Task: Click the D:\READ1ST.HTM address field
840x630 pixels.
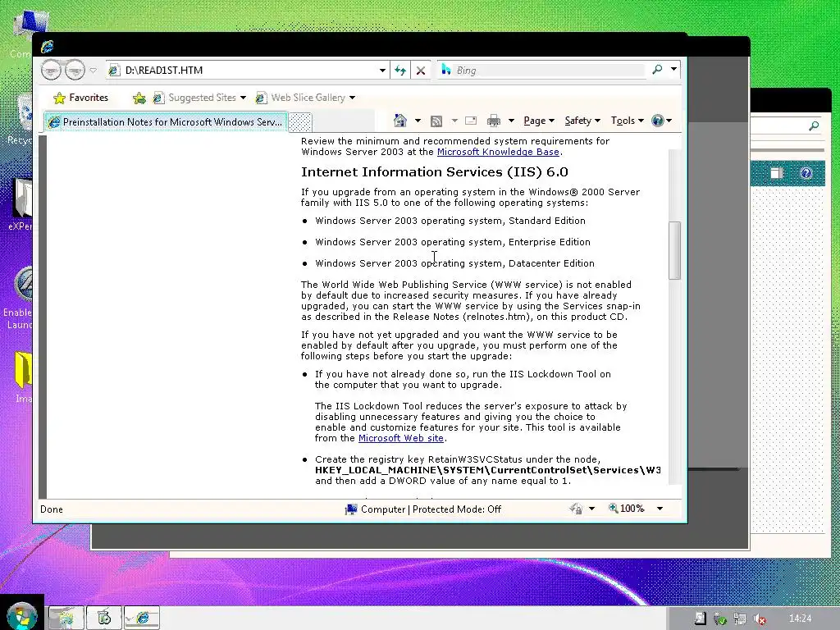Action: [x=242, y=71]
